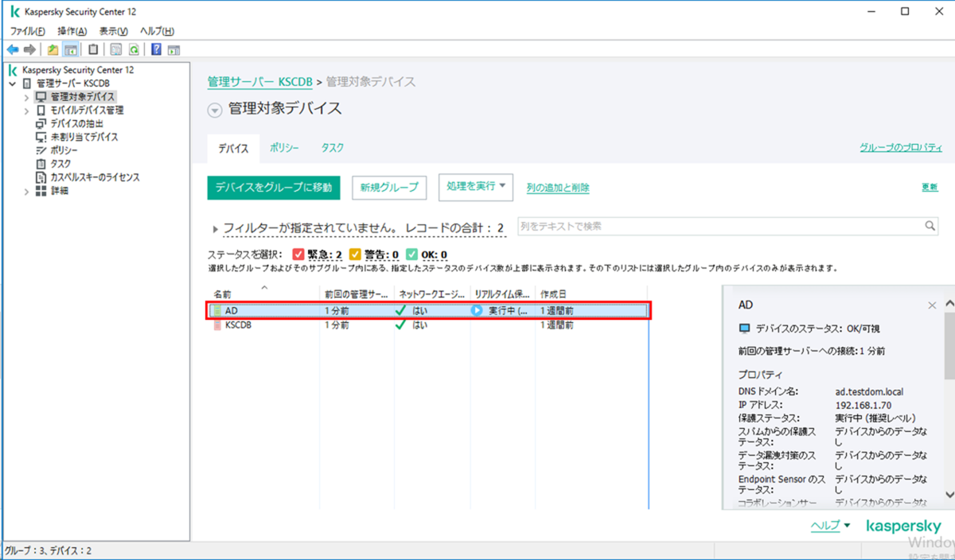Expand the 詳細 tree node
955x560 pixels.
tap(26, 191)
